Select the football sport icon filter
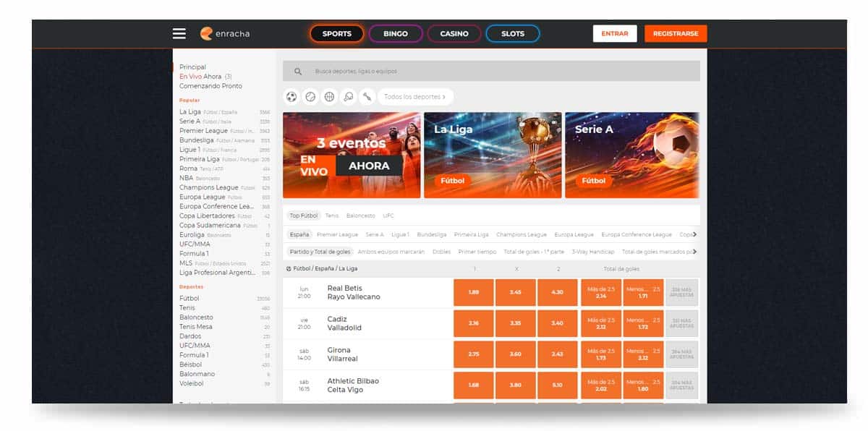The height and width of the screenshot is (431, 868). [292, 96]
